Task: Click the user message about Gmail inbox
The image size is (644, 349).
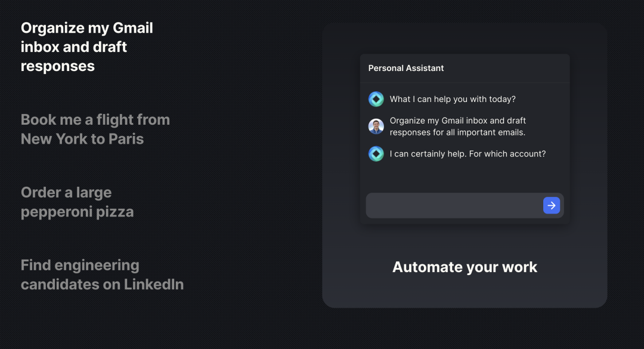Action: (457, 126)
